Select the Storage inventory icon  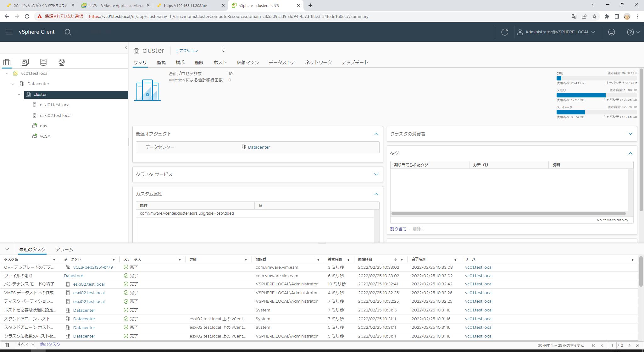43,62
